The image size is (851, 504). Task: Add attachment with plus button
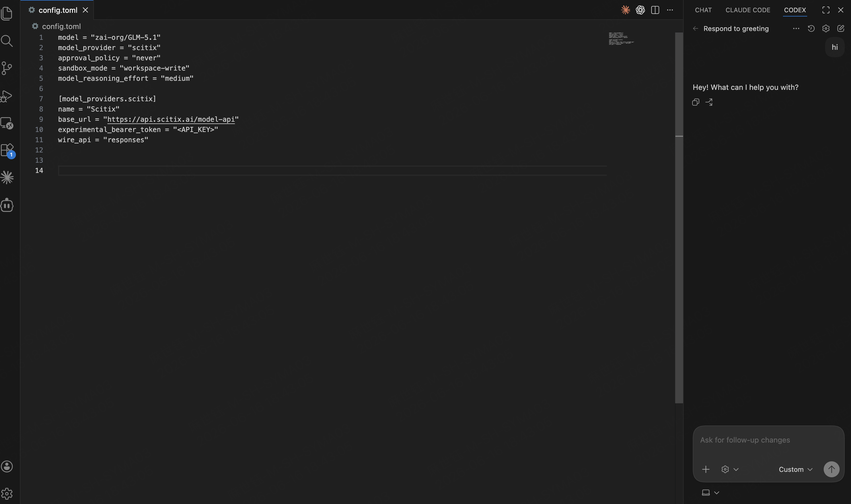point(706,469)
